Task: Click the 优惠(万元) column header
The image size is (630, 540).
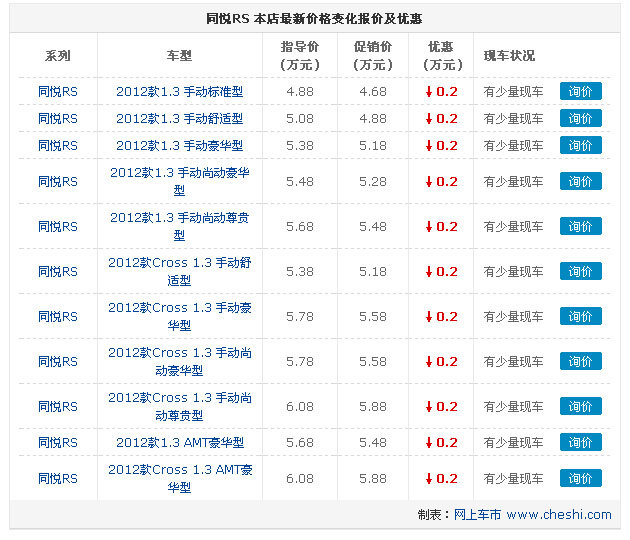Action: [442, 55]
